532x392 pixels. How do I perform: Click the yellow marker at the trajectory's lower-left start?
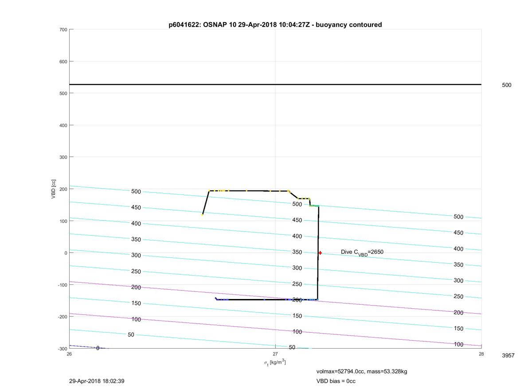(x=203, y=214)
